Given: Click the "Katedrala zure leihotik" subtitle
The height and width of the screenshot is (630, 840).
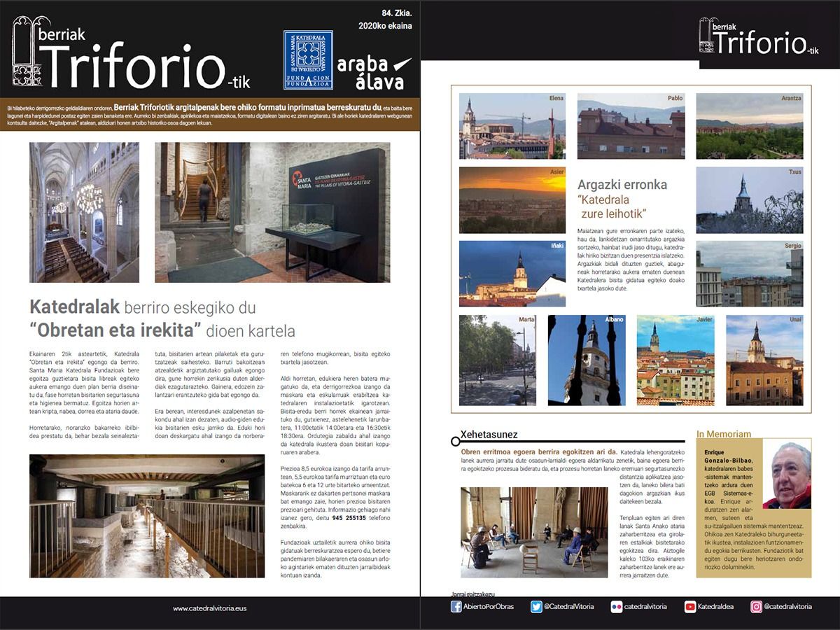Looking at the screenshot, I should [x=612, y=207].
